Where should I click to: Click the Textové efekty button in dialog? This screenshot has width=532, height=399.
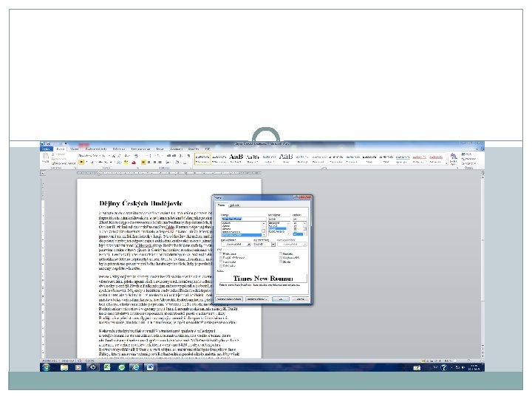coord(257,299)
